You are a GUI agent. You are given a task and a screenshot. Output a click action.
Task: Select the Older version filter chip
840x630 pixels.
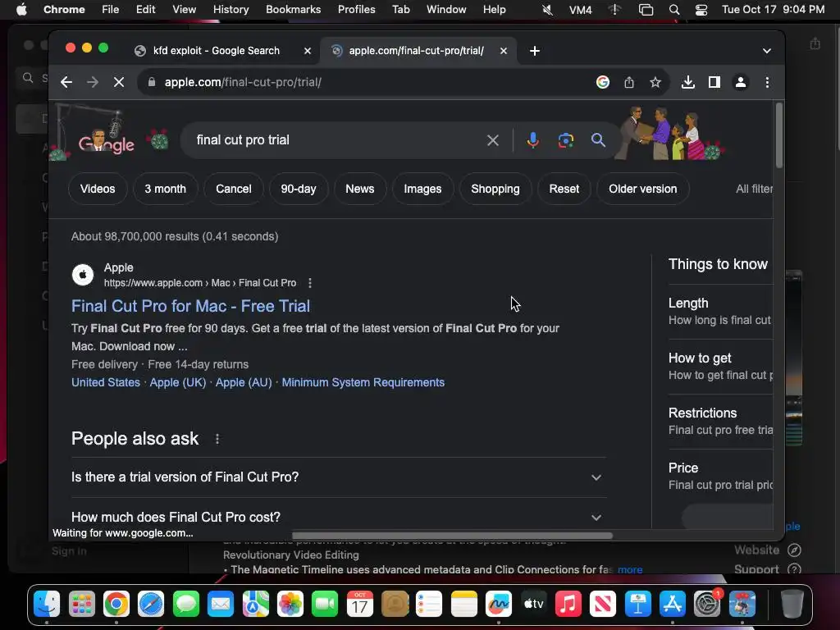coord(643,189)
